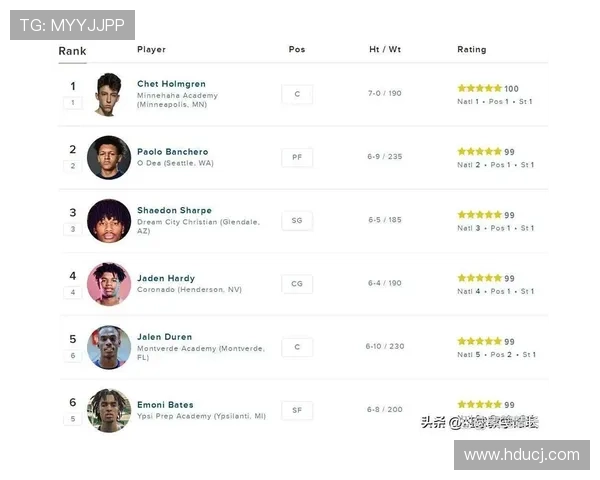This screenshot has width=600, height=480.
Task: Click Jaden Hardy's five-star rating icons
Action: tap(480, 278)
